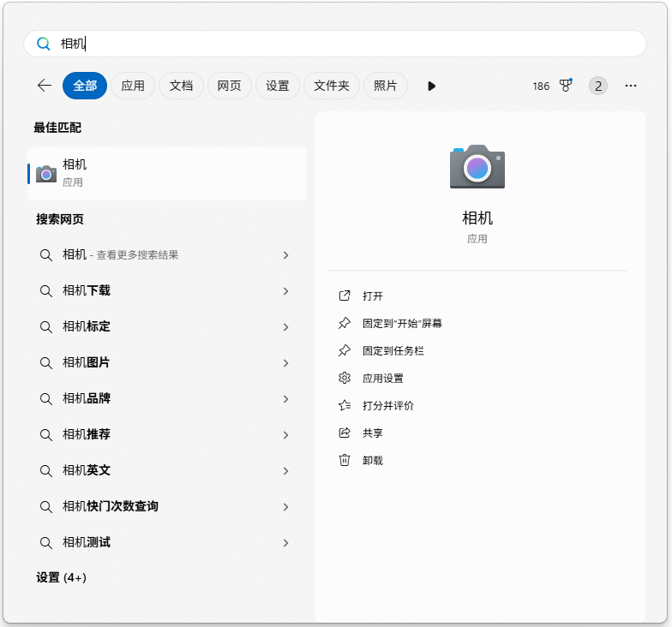Open the three-dot more options menu
The image size is (672, 627).
click(x=631, y=86)
